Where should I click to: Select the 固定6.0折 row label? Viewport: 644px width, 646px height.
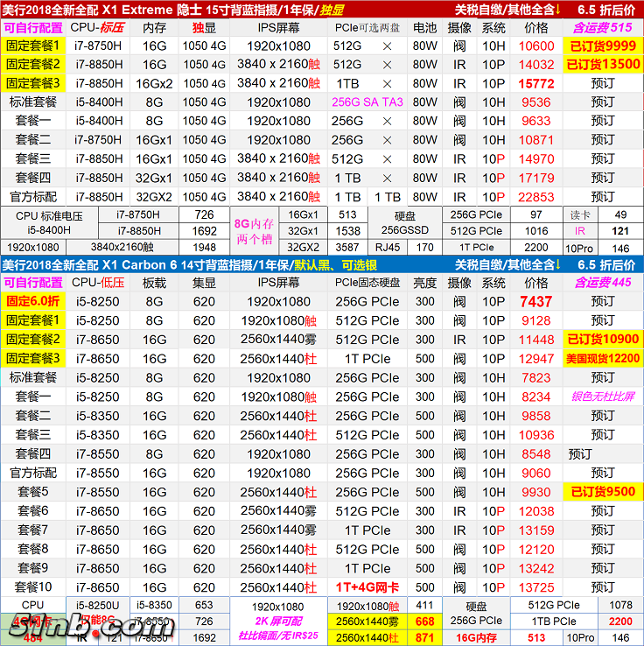coord(33,301)
